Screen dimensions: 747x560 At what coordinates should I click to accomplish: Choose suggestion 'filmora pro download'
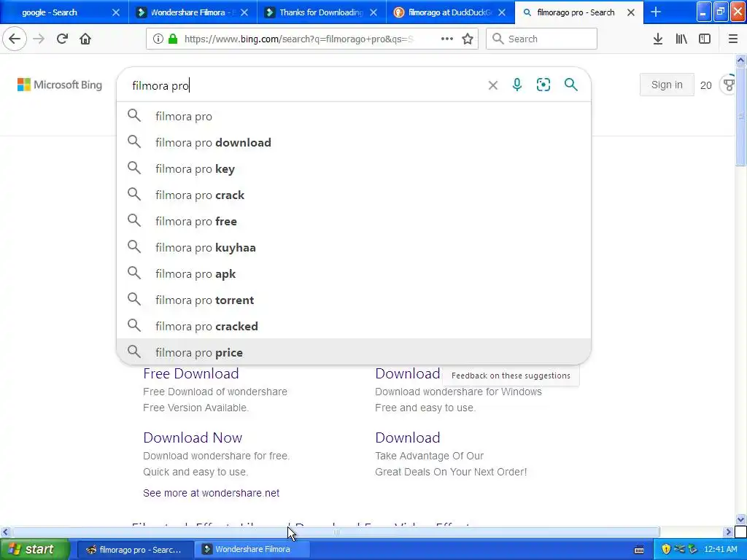tap(354, 142)
